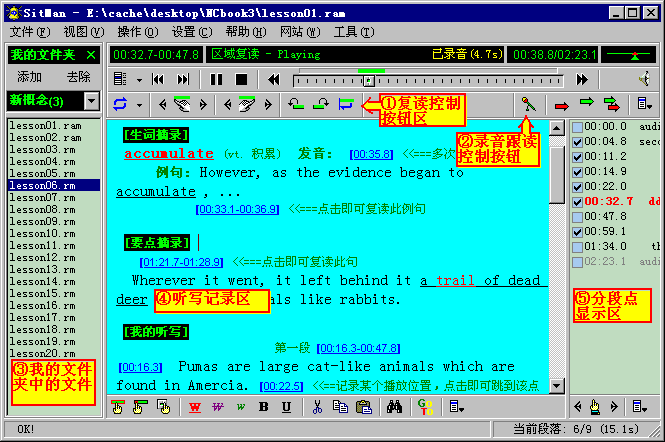Open the 新概念(3) folder dropdown
665x442 pixels.
[x=92, y=101]
